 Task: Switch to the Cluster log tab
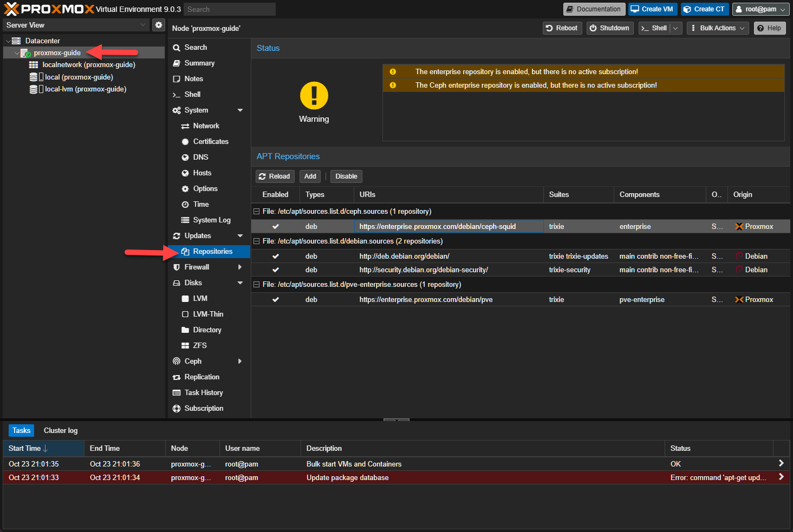pos(61,431)
